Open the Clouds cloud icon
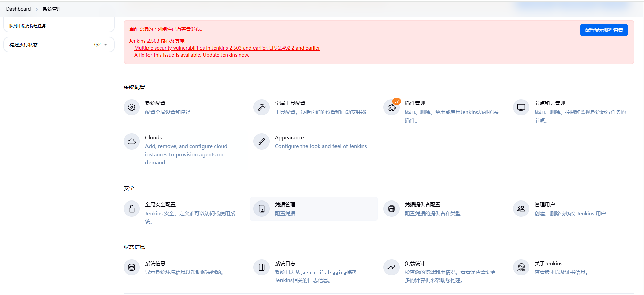The height and width of the screenshot is (295, 644). 132,141
